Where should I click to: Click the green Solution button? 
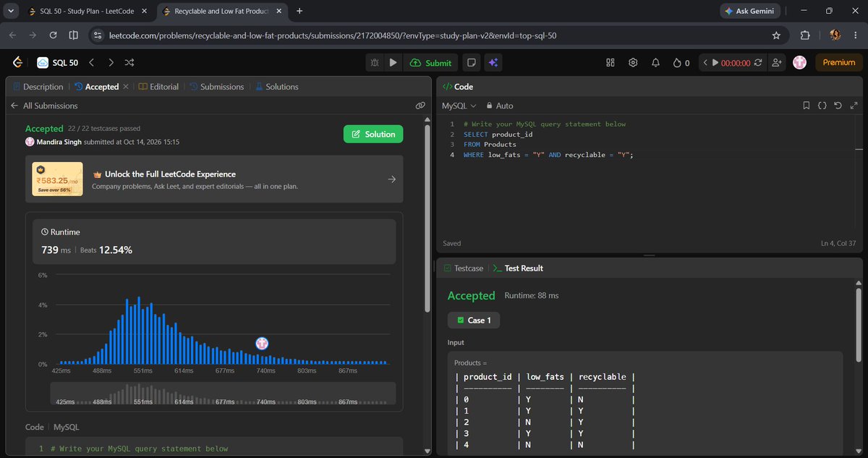373,134
